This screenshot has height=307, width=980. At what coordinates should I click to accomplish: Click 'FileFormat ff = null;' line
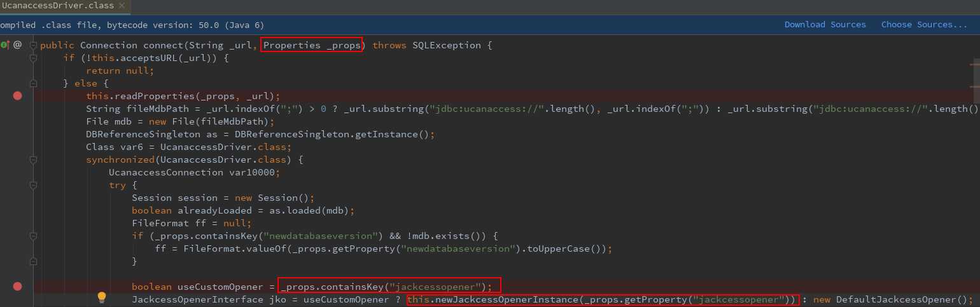tap(192, 223)
